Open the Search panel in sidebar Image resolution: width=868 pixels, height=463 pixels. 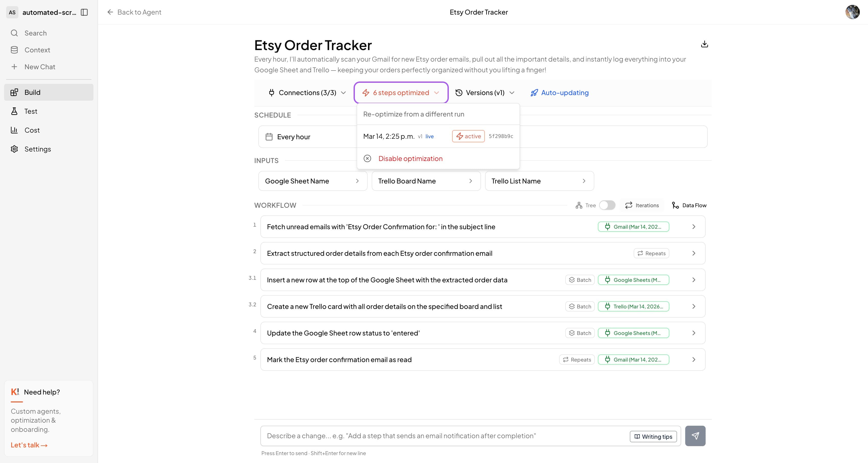(35, 33)
